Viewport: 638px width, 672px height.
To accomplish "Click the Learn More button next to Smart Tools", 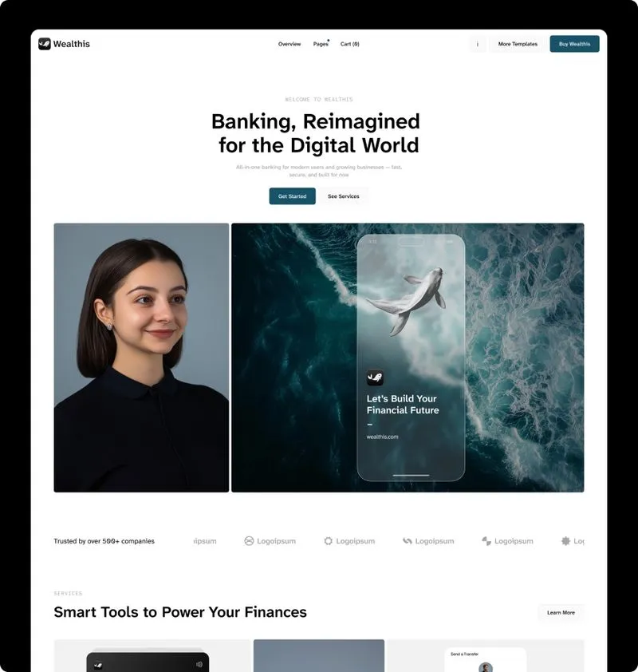I will (x=561, y=612).
